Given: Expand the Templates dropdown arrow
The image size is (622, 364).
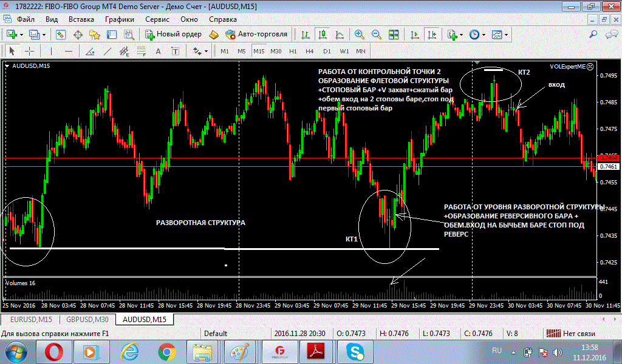Looking at the screenshot, I should coord(507,35).
